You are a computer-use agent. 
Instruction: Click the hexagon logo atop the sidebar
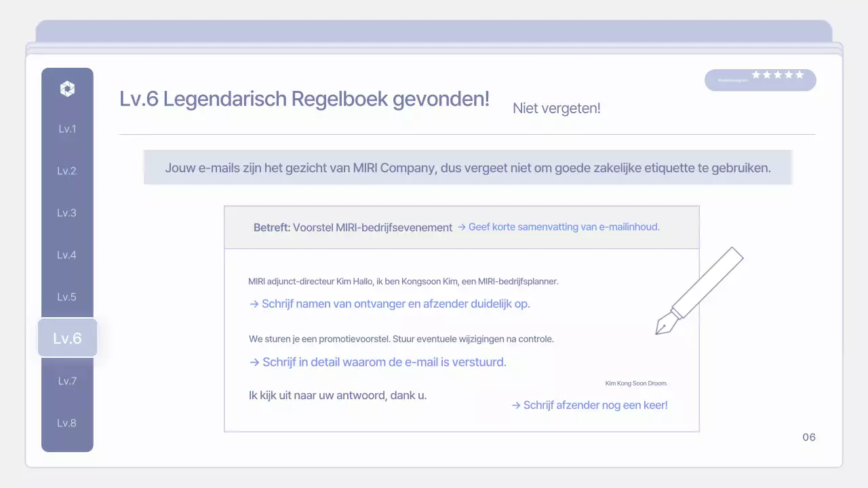[x=67, y=88]
